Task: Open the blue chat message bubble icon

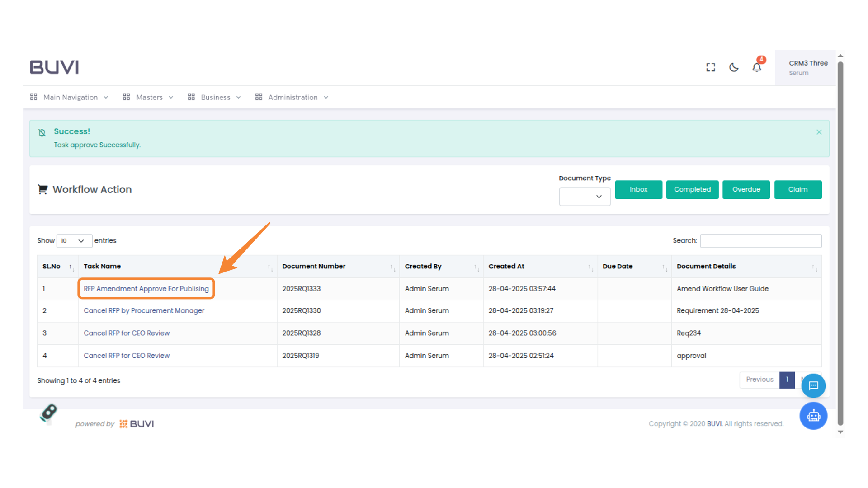Action: (813, 385)
